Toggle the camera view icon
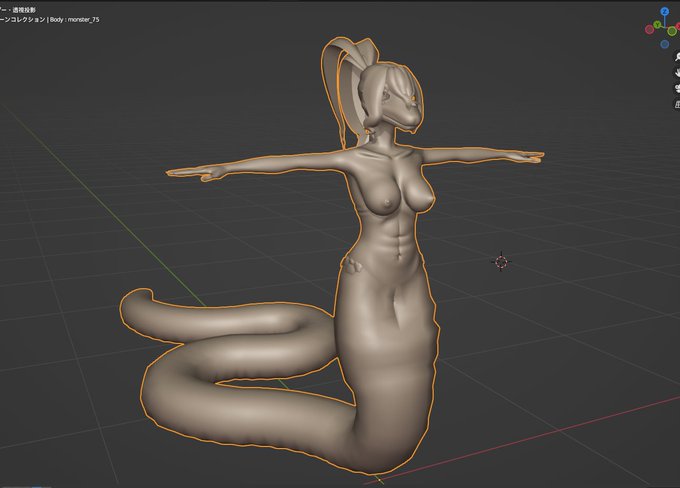The image size is (680, 488). [x=677, y=88]
